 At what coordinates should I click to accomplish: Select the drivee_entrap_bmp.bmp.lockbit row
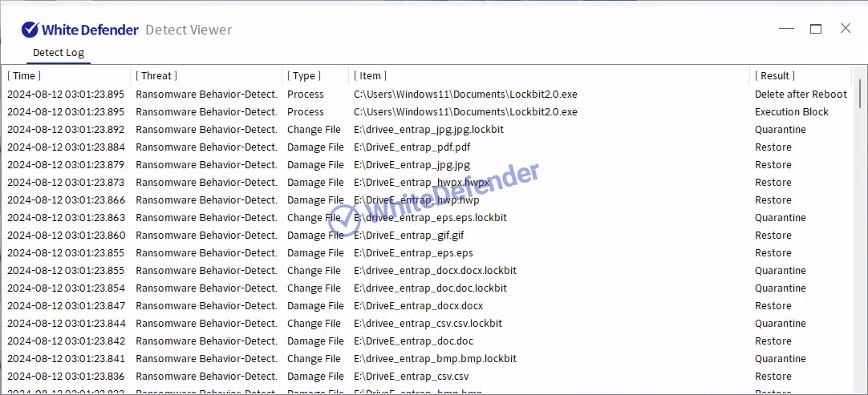tap(435, 359)
